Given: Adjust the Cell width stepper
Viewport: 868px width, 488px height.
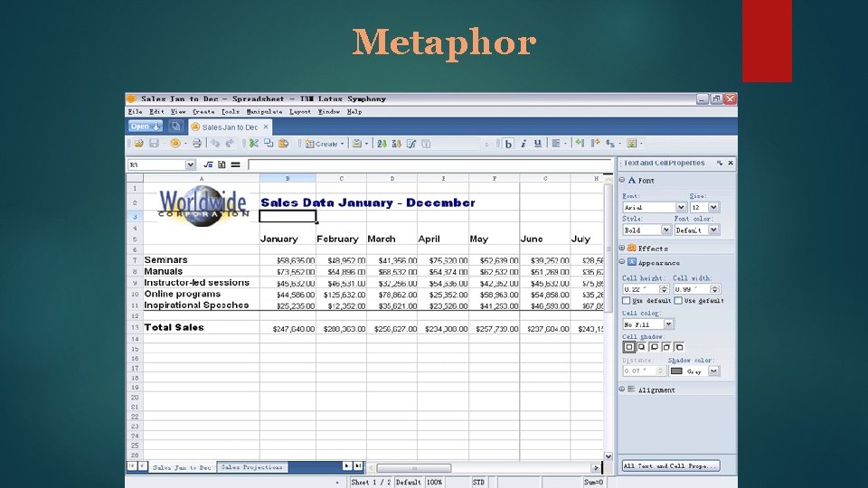Looking at the screenshot, I should point(714,289).
